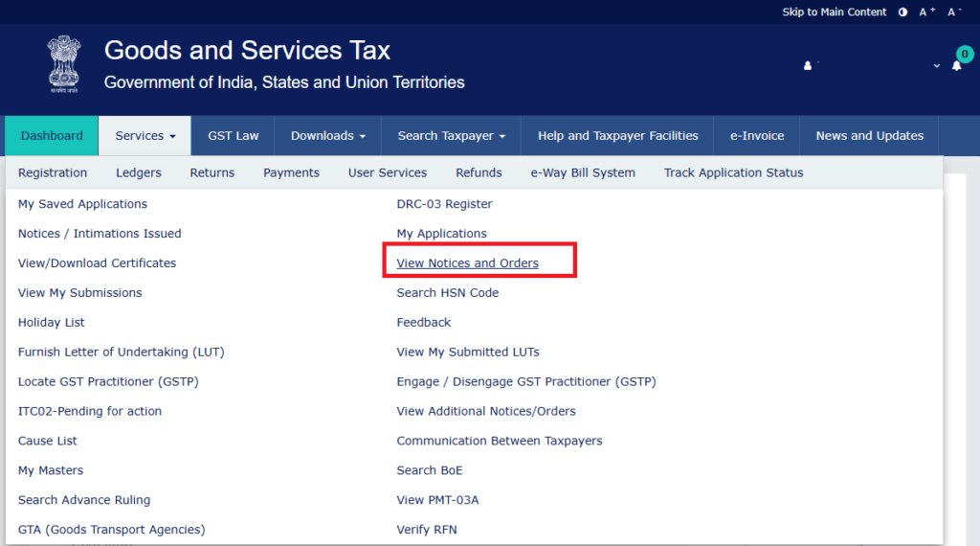Open the e-Invoice menu item
The height and width of the screenshot is (546, 980).
pos(757,136)
